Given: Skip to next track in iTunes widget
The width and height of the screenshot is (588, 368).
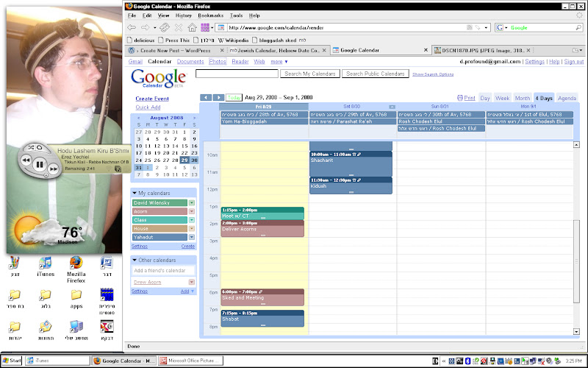Looking at the screenshot, I should [54, 169].
